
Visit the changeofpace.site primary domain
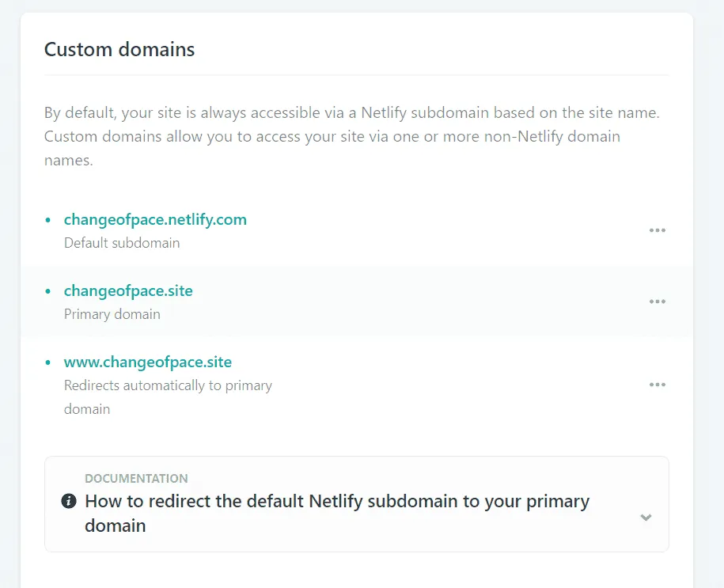tap(128, 290)
